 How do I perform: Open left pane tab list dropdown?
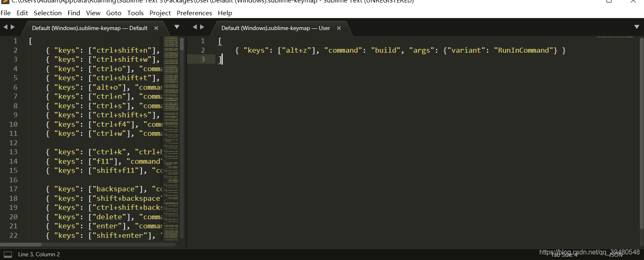[177, 27]
